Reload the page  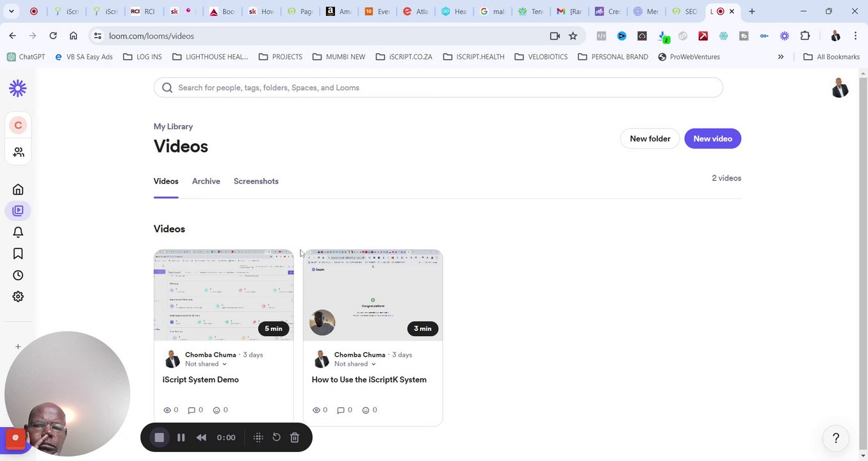pyautogui.click(x=53, y=36)
